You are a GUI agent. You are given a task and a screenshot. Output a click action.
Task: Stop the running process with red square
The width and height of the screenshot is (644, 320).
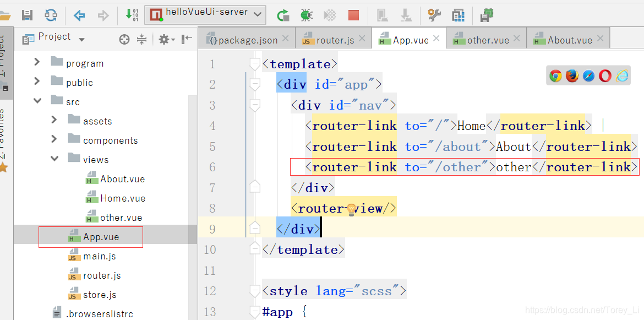coord(353,15)
